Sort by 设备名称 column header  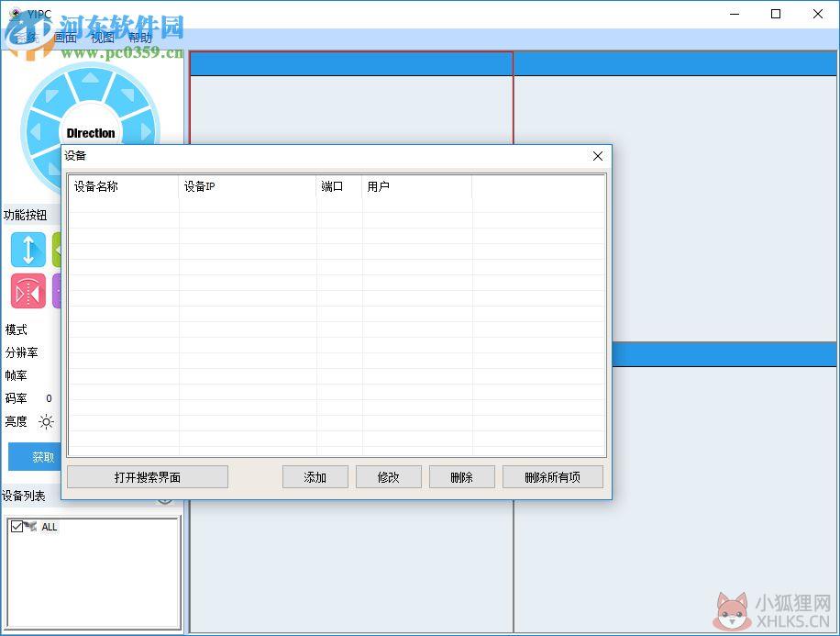[x=124, y=186]
